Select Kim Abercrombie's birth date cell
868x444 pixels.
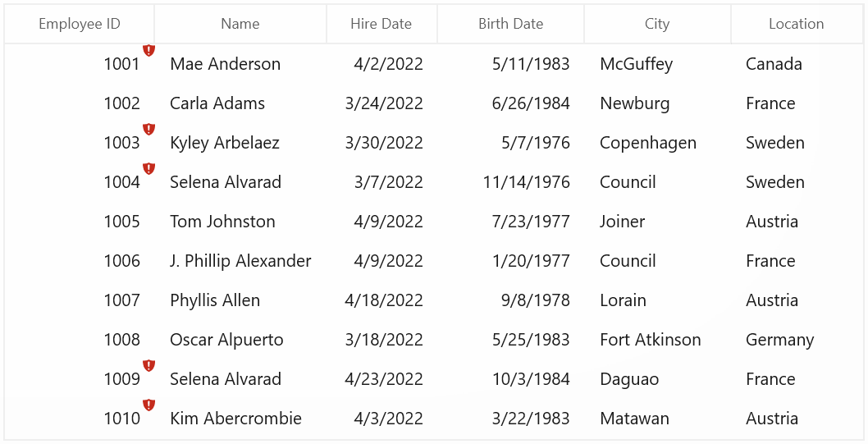coord(510,418)
